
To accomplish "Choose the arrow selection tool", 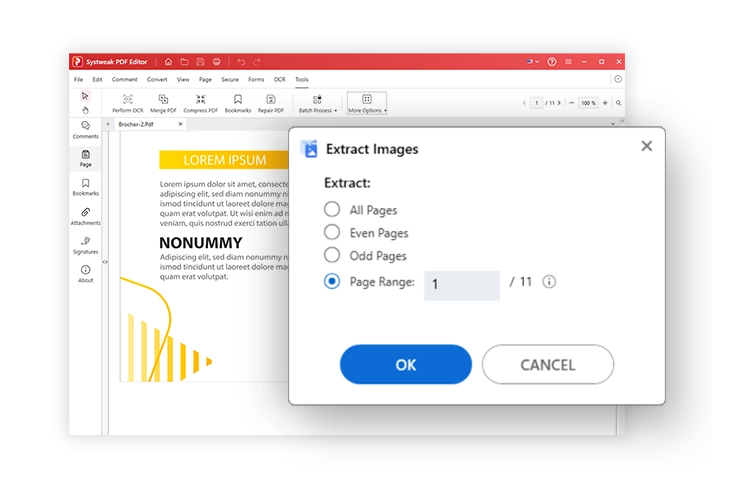I will tap(85, 96).
